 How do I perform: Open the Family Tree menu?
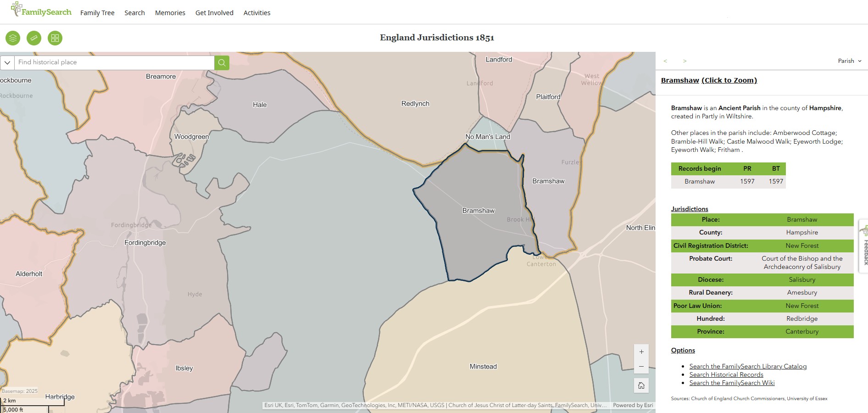click(97, 13)
